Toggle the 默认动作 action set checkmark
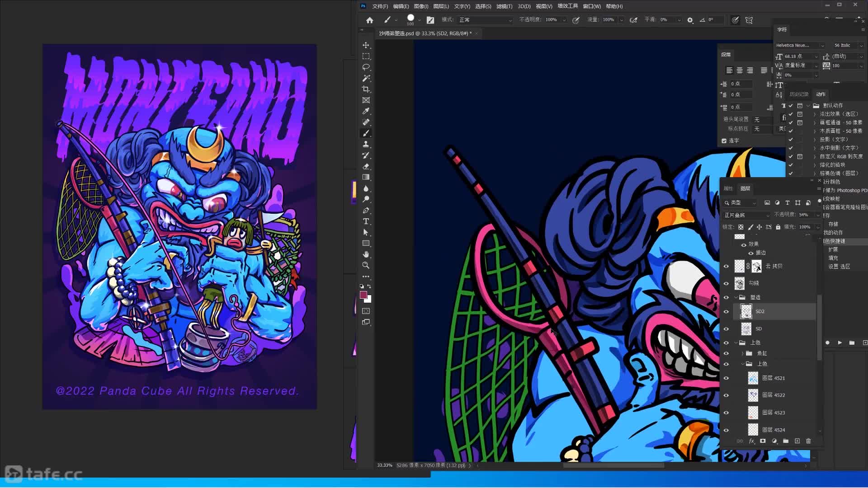Screen dimensions: 868x488 click(x=791, y=106)
